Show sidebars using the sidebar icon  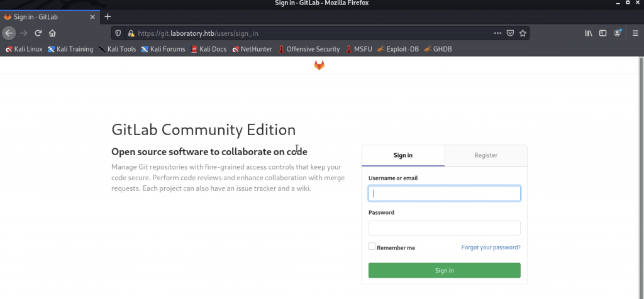[x=602, y=33]
